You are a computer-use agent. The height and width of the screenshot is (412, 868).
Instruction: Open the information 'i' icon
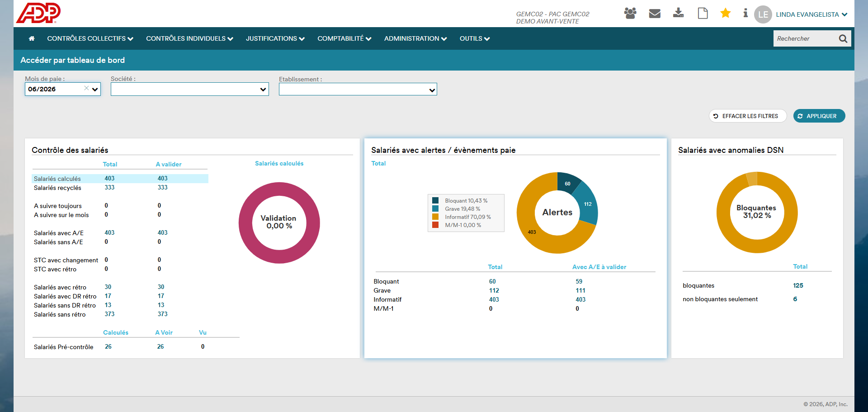pos(745,13)
